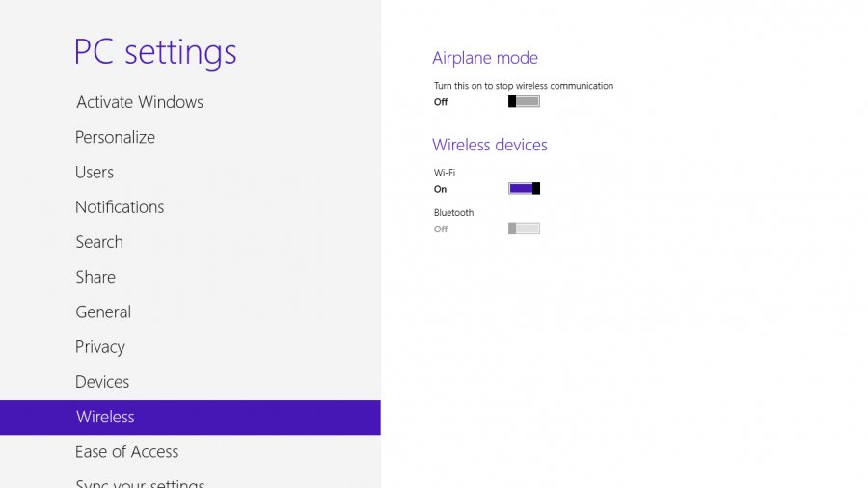The height and width of the screenshot is (488, 868).
Task: Select the Devices category
Action: (102, 382)
